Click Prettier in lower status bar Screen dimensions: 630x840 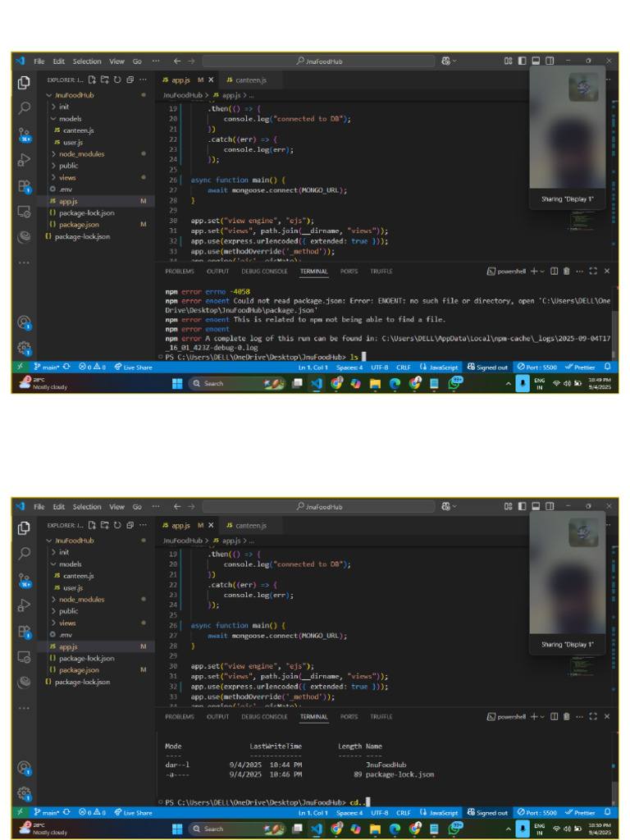coord(580,812)
